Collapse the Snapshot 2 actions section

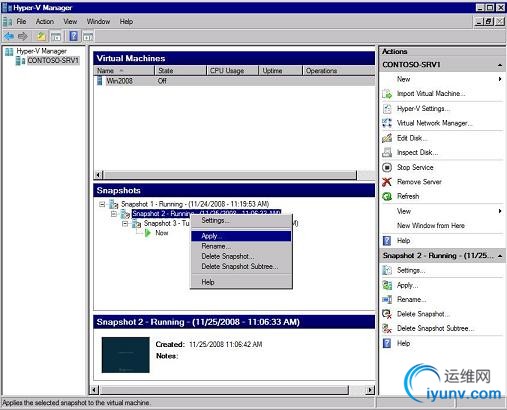[500, 256]
